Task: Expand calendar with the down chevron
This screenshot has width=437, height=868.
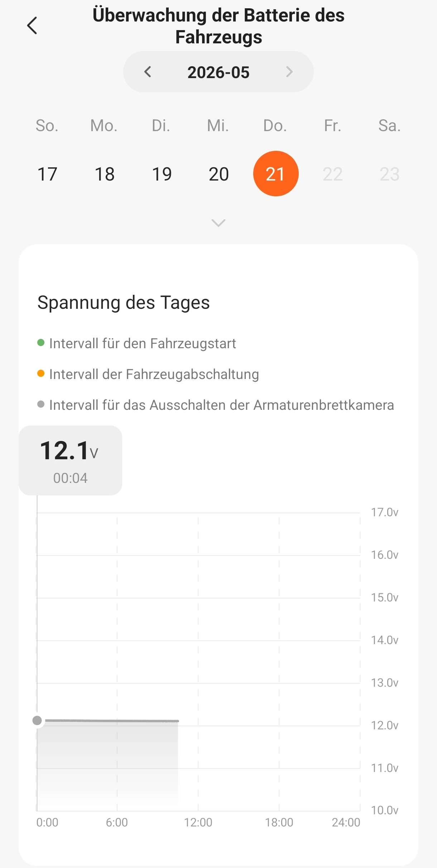Action: (x=218, y=223)
